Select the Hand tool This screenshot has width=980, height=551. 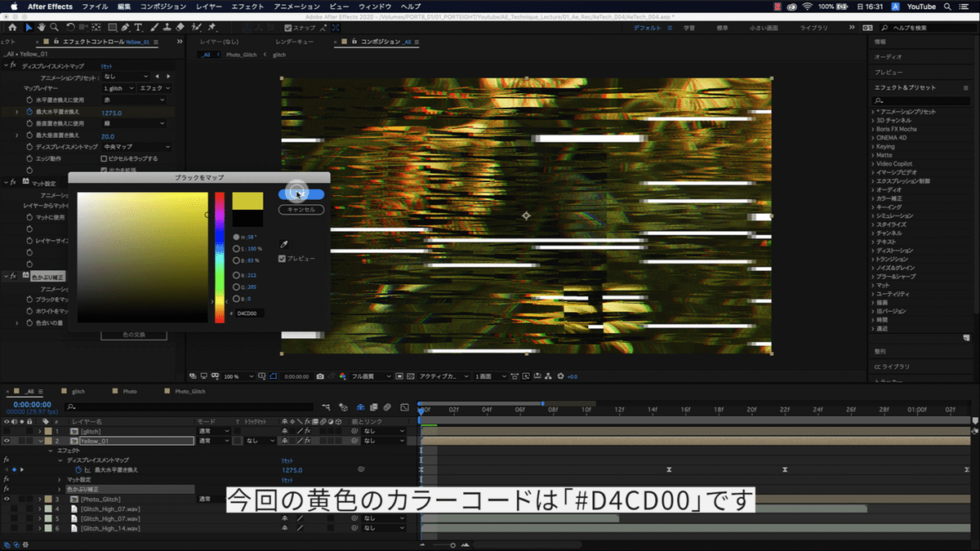click(x=41, y=26)
